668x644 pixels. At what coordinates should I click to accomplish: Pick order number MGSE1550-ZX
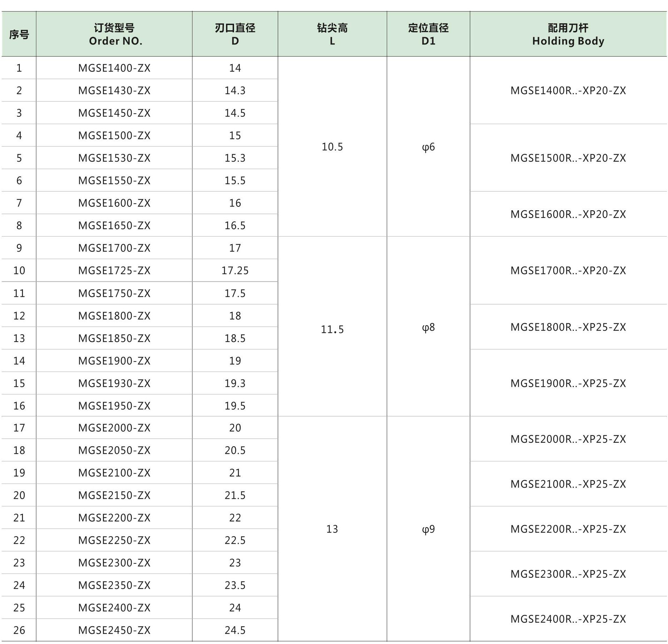pos(114,180)
